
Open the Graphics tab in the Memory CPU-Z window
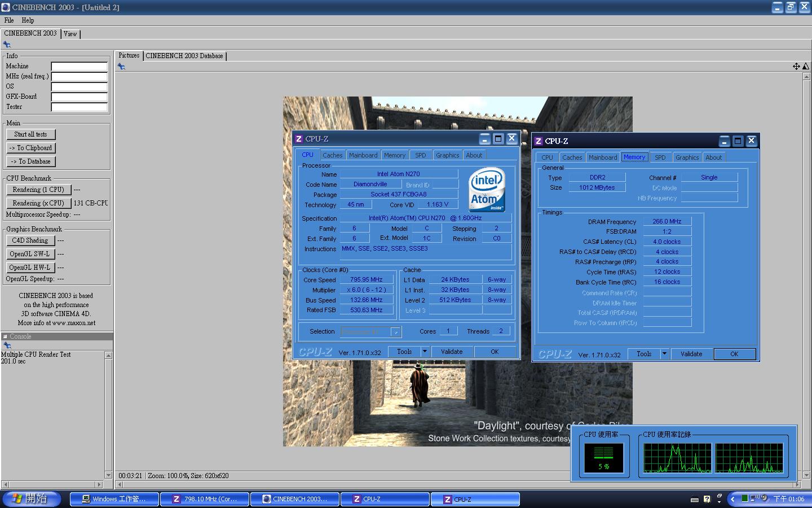[687, 157]
